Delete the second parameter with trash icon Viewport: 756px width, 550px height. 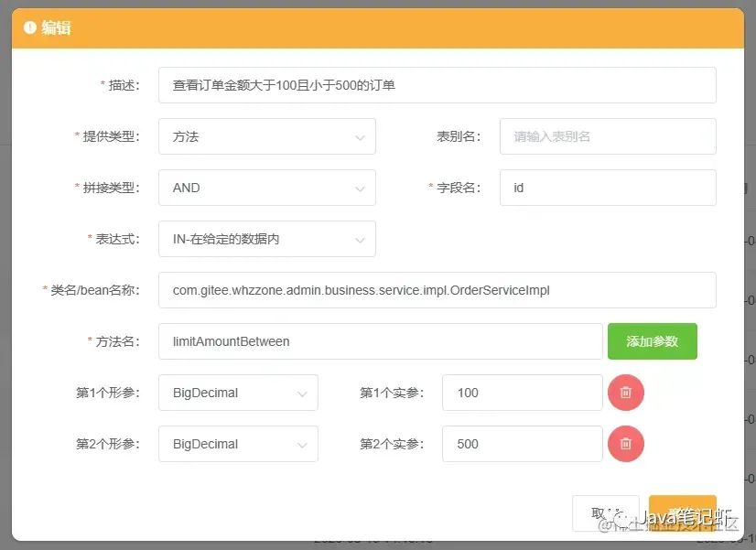click(x=625, y=444)
